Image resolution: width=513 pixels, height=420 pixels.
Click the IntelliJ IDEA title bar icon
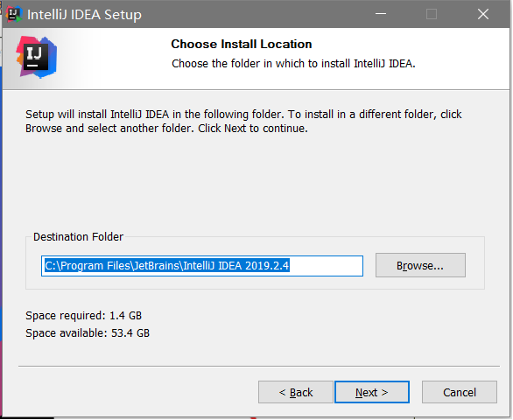(x=13, y=14)
